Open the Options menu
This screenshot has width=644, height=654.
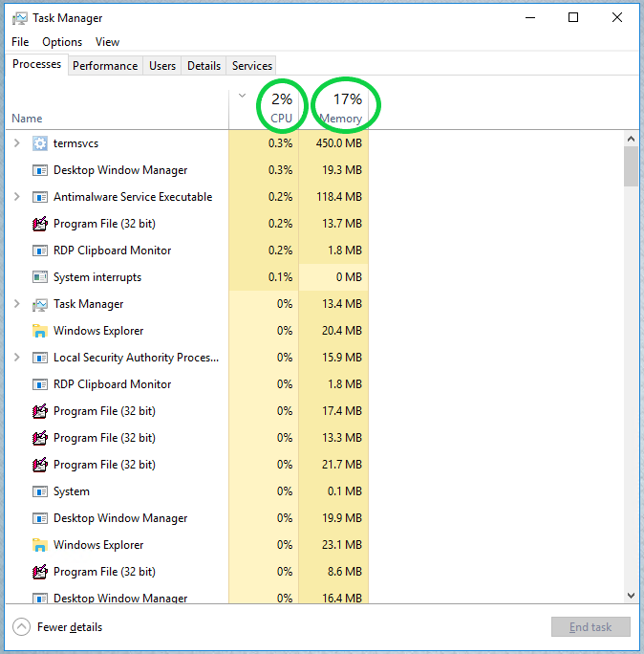tap(62, 42)
